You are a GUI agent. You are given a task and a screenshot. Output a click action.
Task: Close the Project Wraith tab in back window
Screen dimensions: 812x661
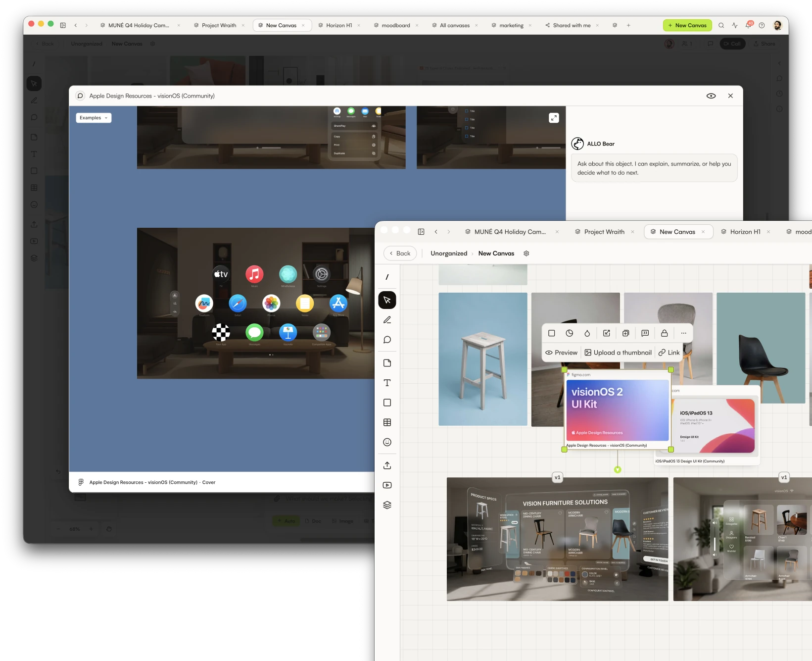[x=243, y=25]
